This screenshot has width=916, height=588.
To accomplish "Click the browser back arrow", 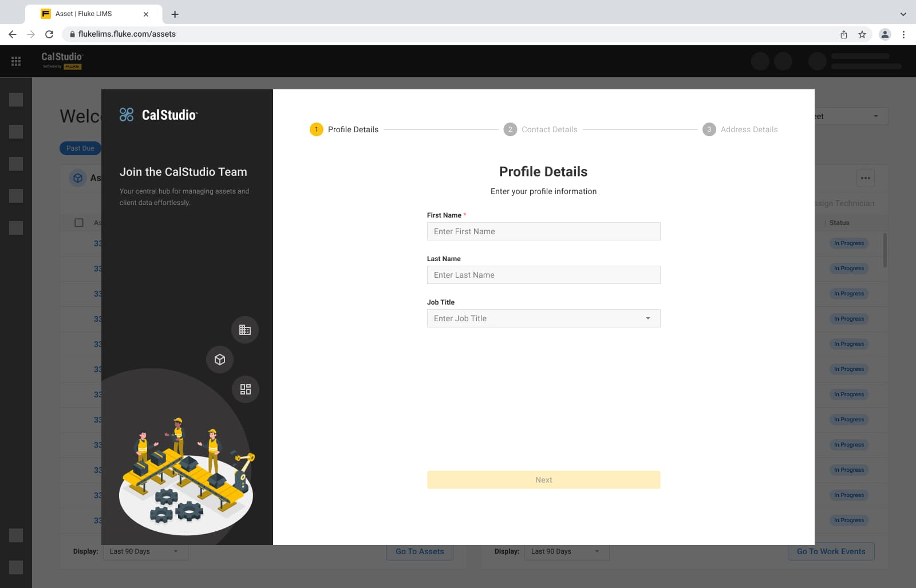I will pyautogui.click(x=13, y=34).
